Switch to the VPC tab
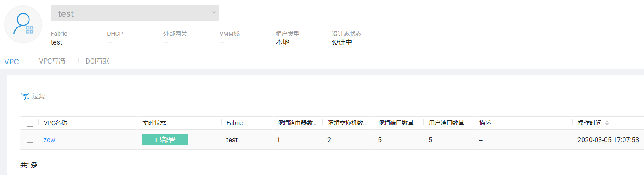This screenshot has width=644, height=175. 11,61
